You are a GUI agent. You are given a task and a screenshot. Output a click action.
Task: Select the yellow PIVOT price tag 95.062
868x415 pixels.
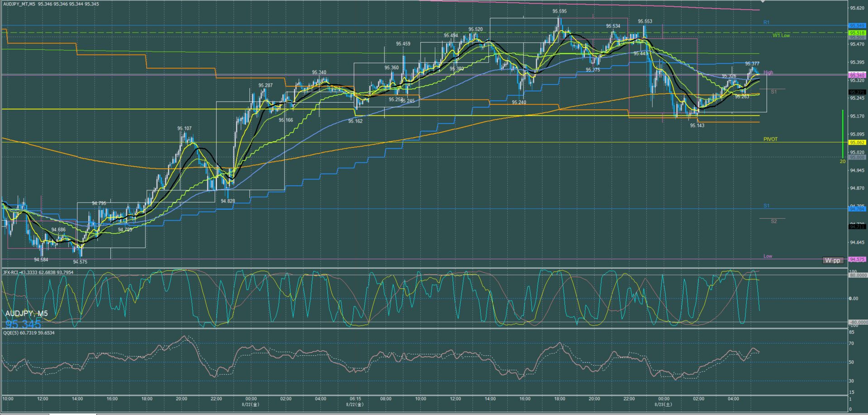857,142
